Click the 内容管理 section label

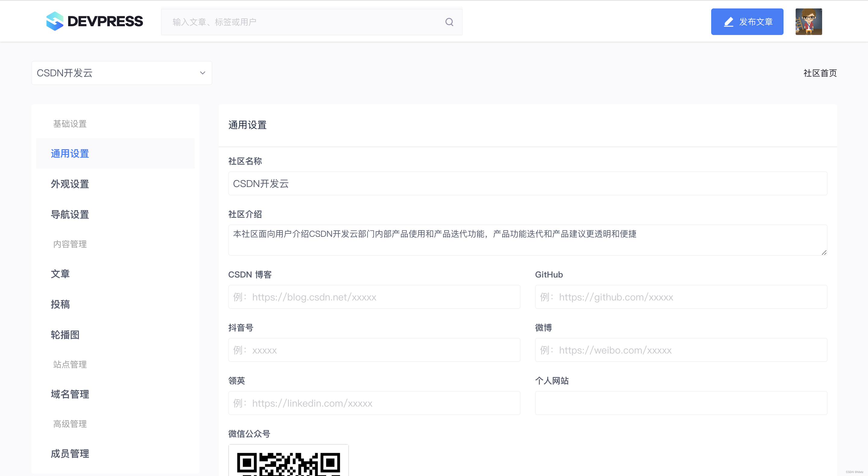(70, 244)
